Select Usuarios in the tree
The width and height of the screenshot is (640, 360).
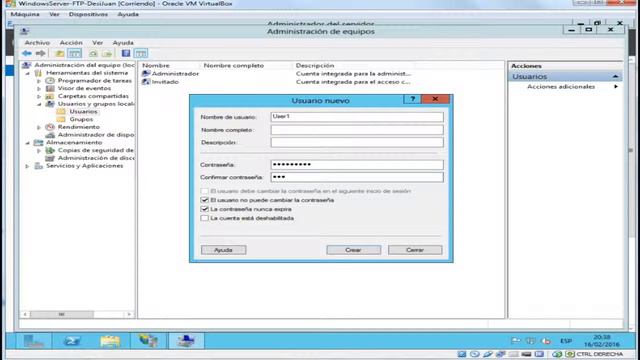[83, 111]
